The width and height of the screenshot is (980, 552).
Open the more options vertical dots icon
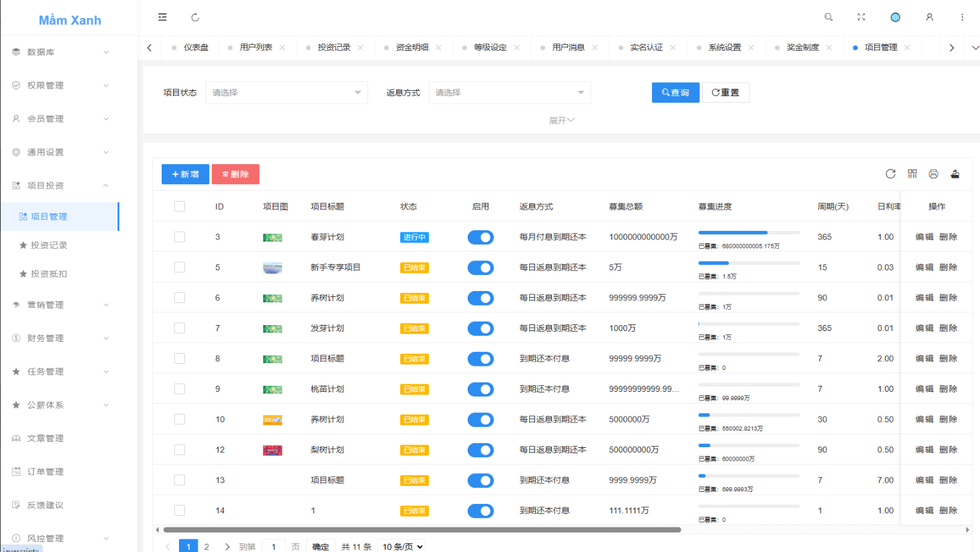962,17
